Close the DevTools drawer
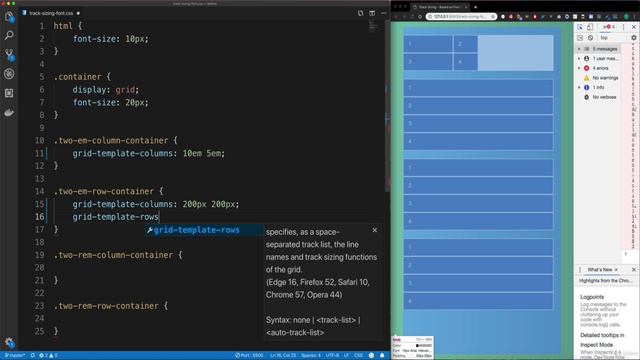This screenshot has height=360, width=640. (633, 270)
